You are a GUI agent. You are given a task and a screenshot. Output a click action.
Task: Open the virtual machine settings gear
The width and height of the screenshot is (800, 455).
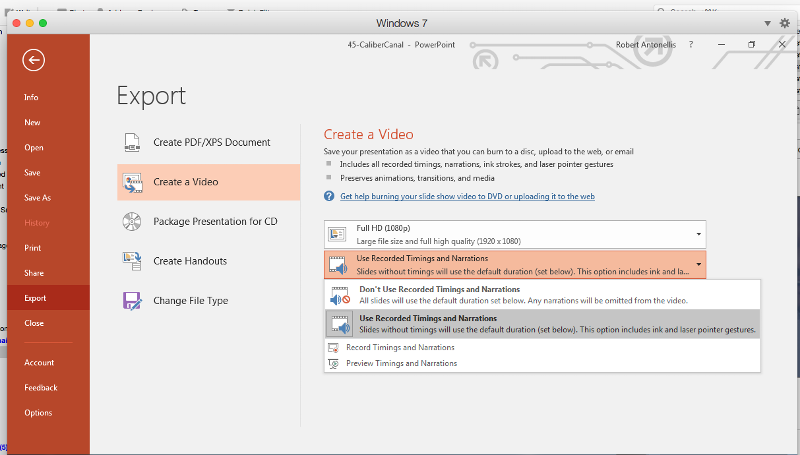[785, 23]
